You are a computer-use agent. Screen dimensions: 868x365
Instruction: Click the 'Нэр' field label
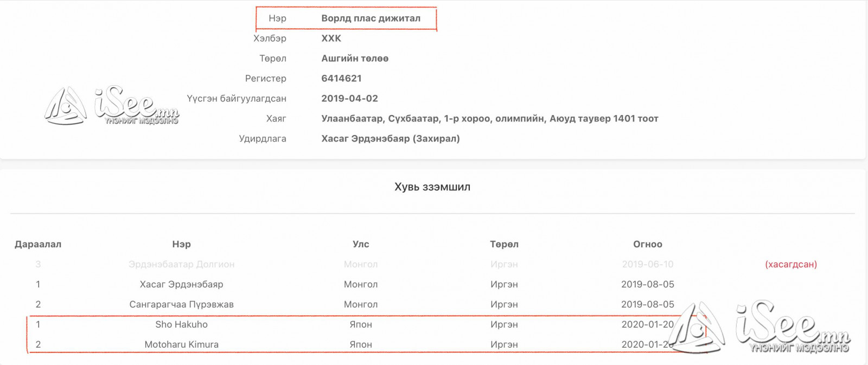[277, 18]
